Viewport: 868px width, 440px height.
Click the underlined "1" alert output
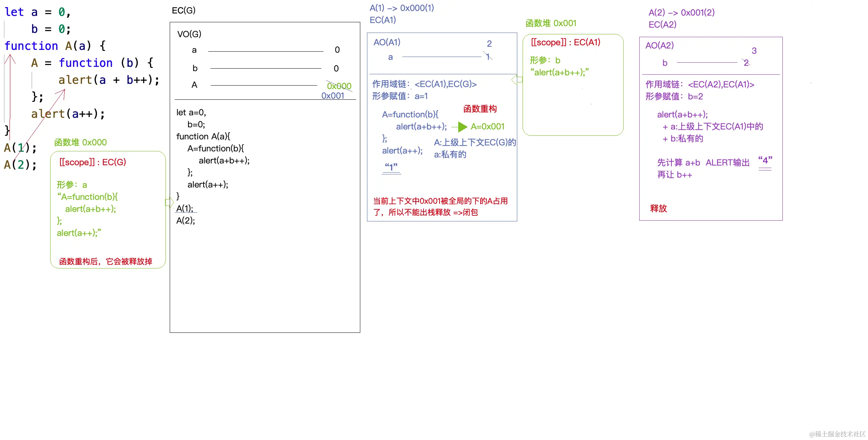coord(391,167)
